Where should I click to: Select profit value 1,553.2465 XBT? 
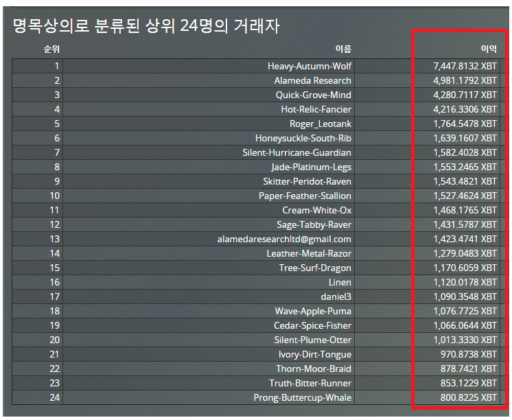point(465,167)
